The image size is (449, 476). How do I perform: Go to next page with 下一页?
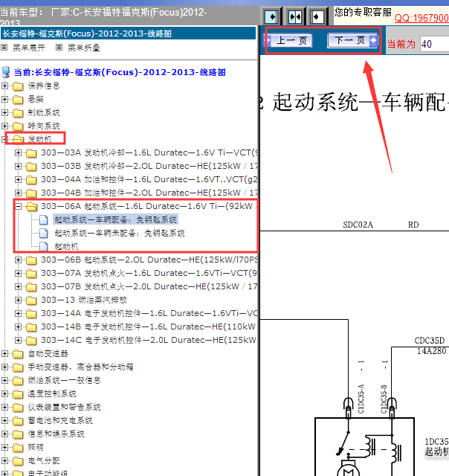[352, 40]
